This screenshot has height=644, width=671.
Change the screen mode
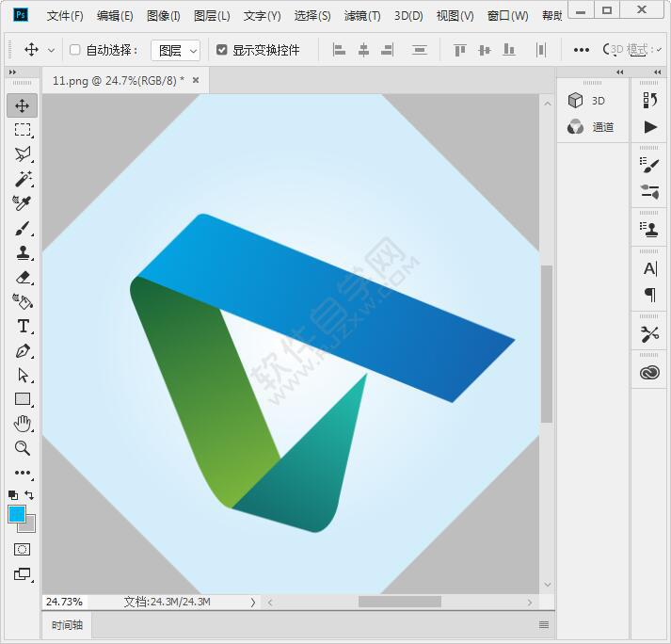pyautogui.click(x=22, y=573)
